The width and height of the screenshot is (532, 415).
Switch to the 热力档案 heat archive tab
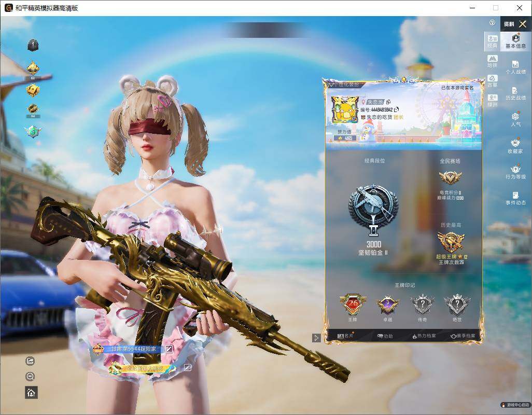[x=424, y=336]
